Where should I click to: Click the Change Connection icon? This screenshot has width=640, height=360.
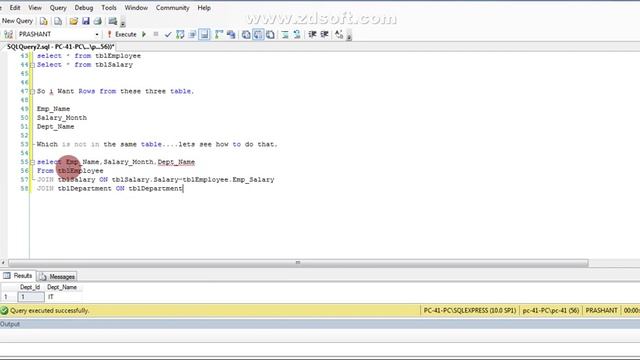tap(8, 35)
